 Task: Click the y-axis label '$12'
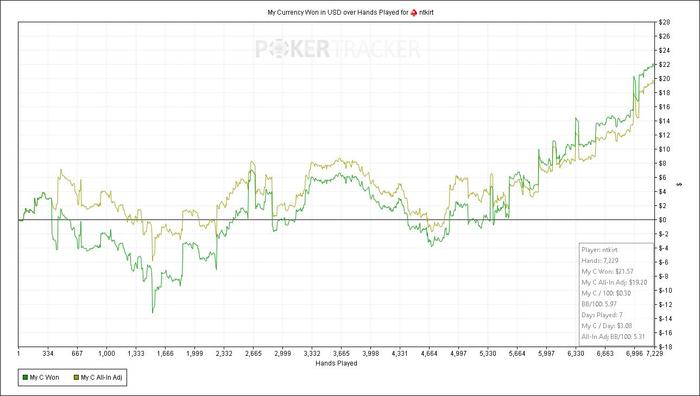(x=664, y=135)
